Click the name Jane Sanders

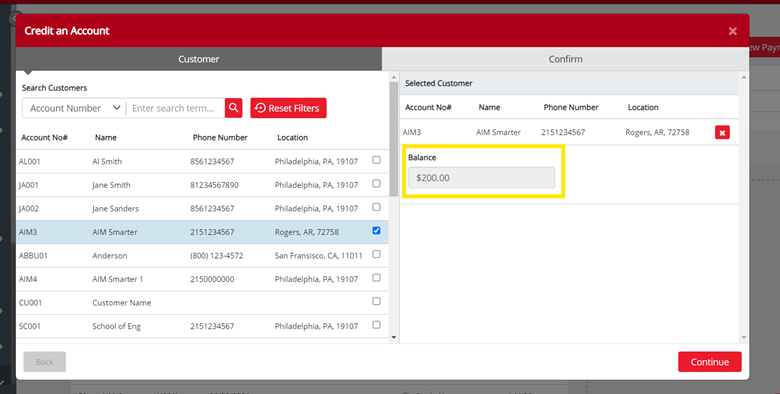pos(115,208)
